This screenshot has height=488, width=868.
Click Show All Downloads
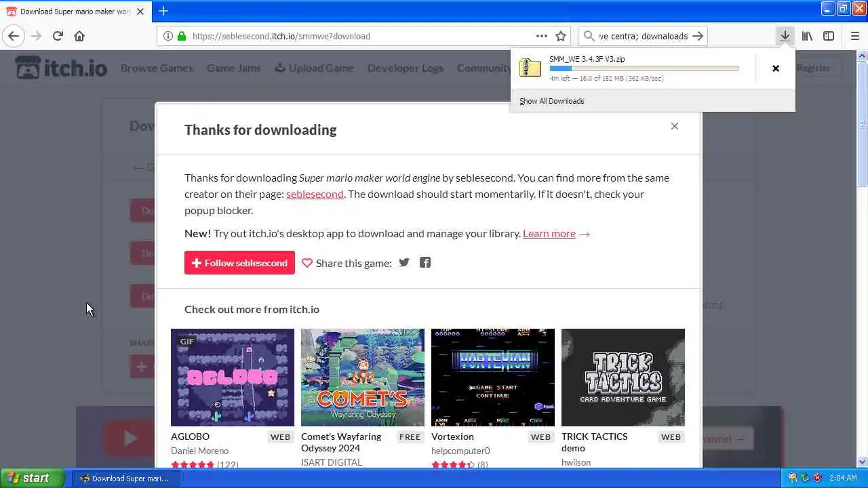551,101
